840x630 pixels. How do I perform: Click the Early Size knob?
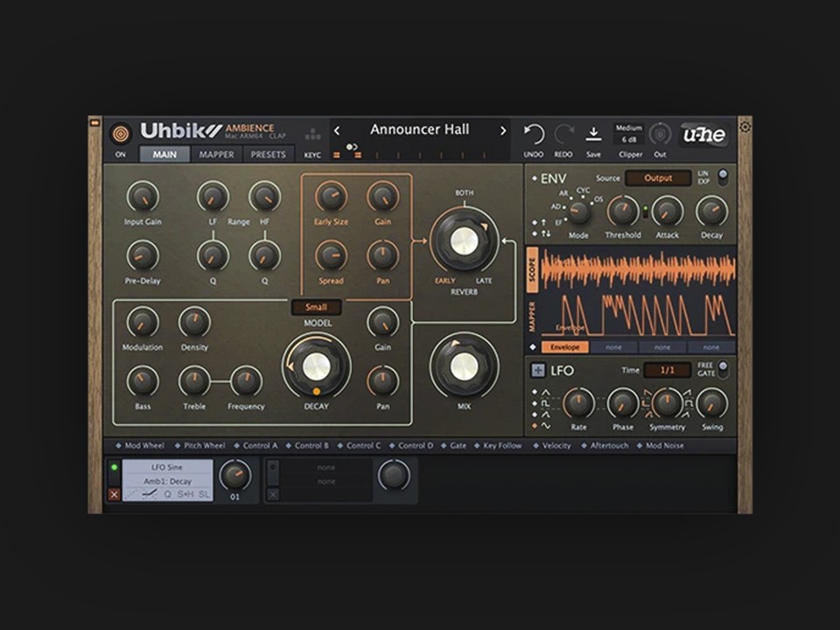(331, 197)
